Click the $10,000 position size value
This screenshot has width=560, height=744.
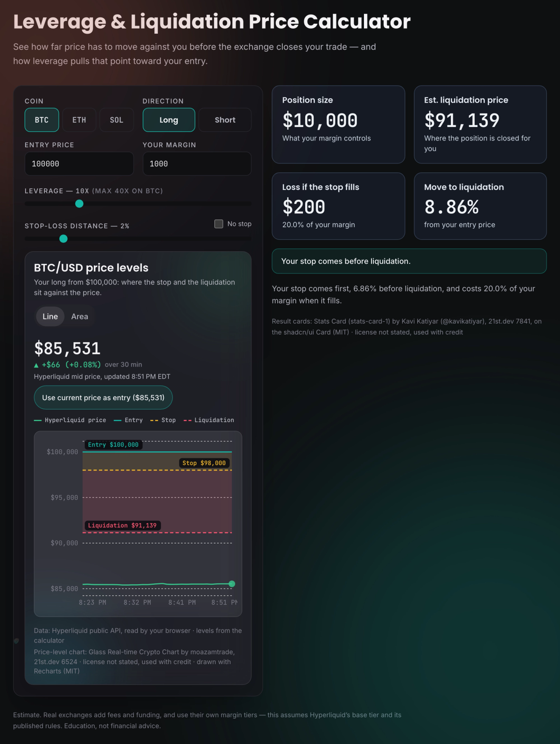click(x=320, y=120)
